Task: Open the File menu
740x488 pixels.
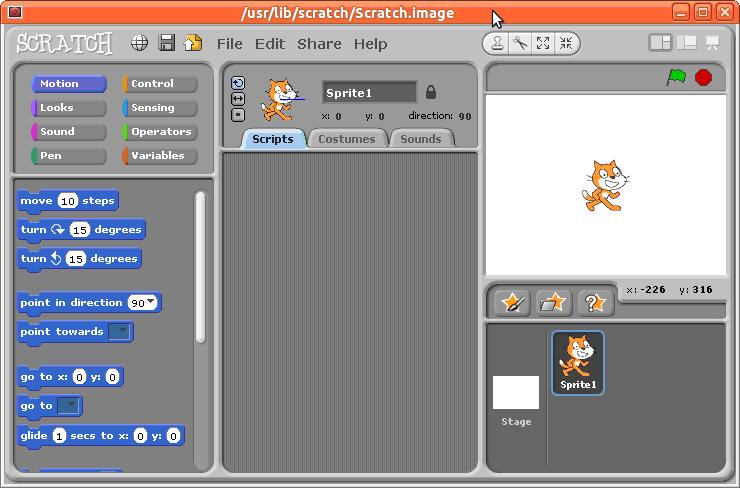Action: coord(229,44)
